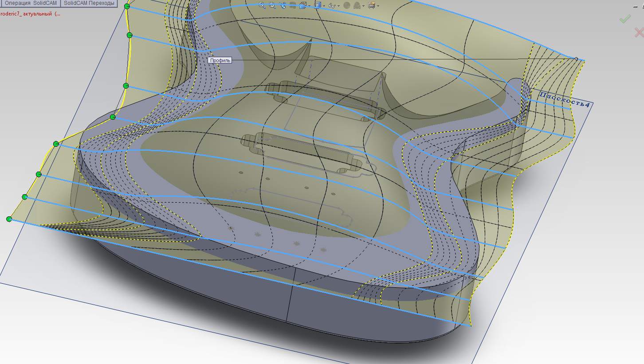This screenshot has width=644, height=364.
Task: Expand the Apply Scene dropdown arrow
Action: click(363, 6)
